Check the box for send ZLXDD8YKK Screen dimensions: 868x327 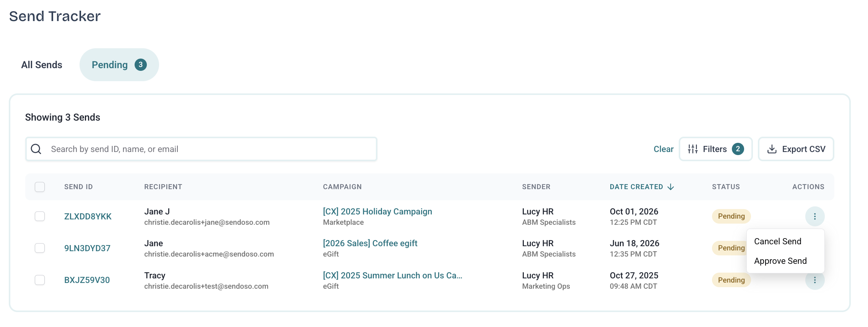coord(40,216)
